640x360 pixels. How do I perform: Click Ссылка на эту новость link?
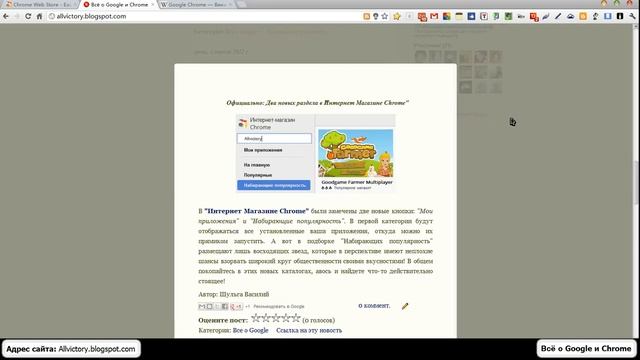[x=309, y=330]
